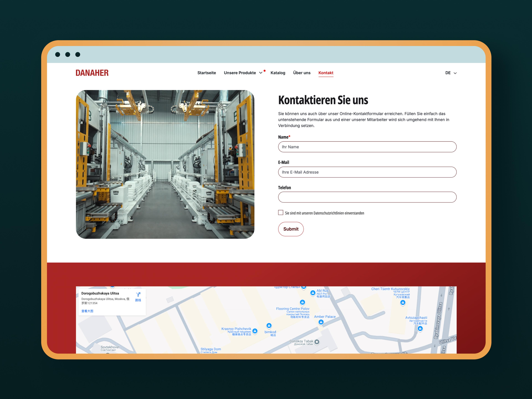Viewport: 532px width, 399px height.
Task: Click the Avtozapchasti map marker
Action: tap(420, 328)
